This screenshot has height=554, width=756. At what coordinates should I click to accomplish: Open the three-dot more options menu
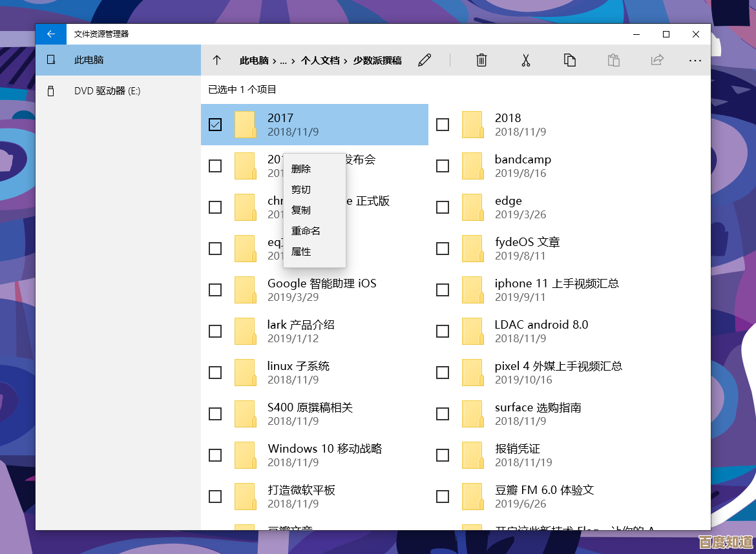[695, 60]
